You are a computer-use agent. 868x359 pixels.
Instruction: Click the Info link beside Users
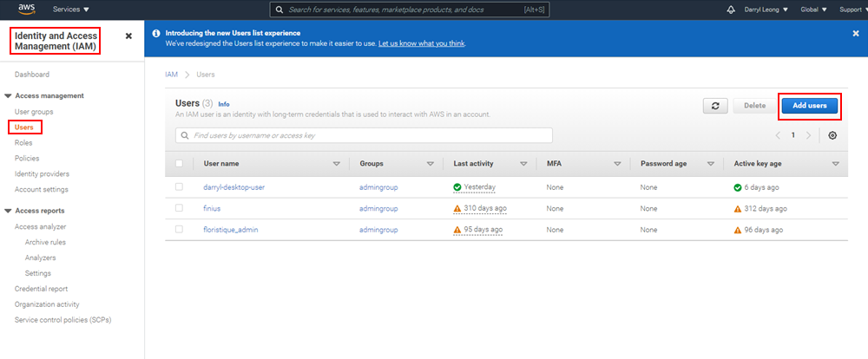pos(224,104)
